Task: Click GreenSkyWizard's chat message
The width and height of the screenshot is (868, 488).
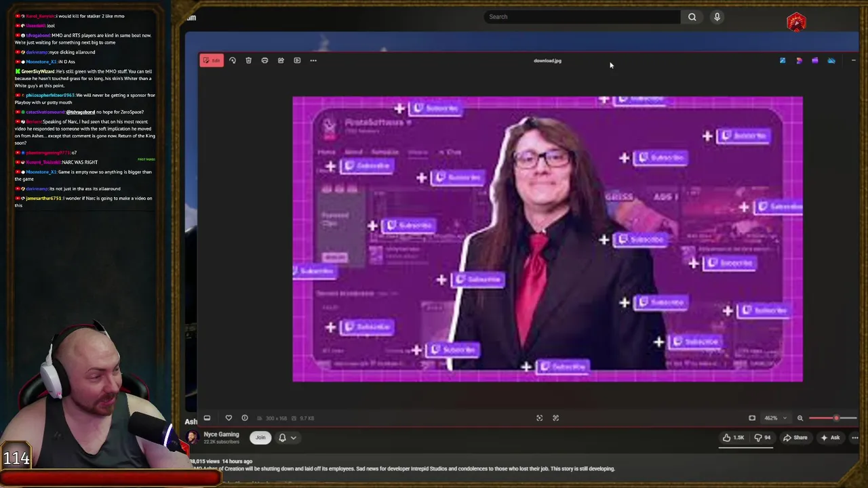Action: (84, 79)
